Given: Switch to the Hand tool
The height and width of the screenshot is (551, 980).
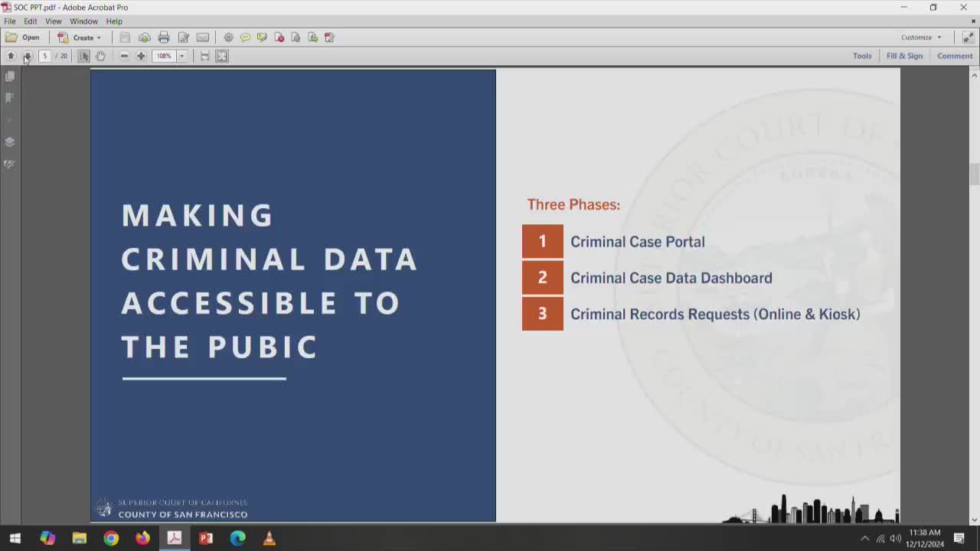Looking at the screenshot, I should click(100, 55).
